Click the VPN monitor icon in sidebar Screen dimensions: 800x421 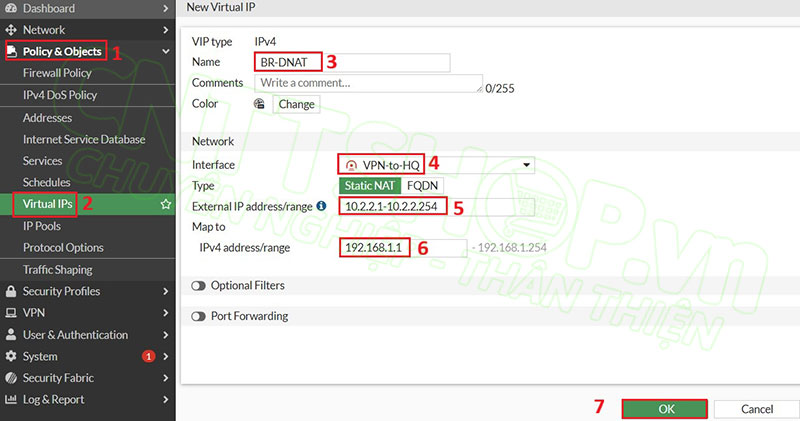pos(11,313)
